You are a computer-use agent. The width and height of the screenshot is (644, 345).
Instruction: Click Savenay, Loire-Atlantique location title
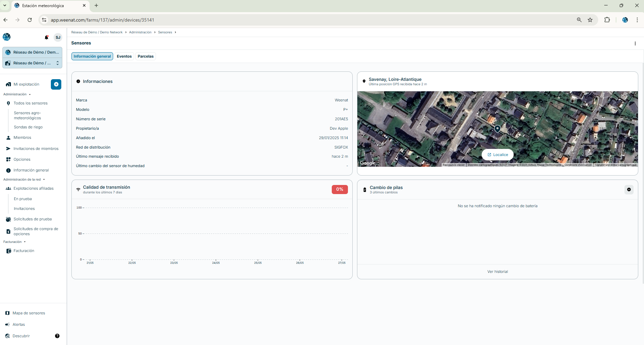(395, 80)
